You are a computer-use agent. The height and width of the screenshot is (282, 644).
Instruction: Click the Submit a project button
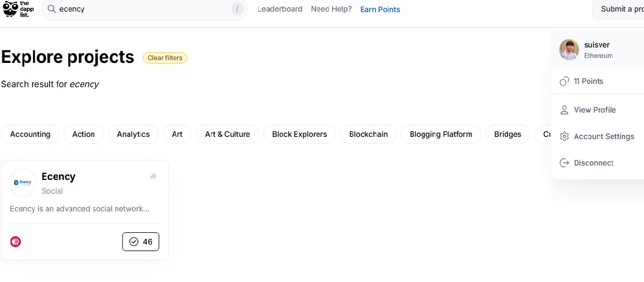coord(619,9)
